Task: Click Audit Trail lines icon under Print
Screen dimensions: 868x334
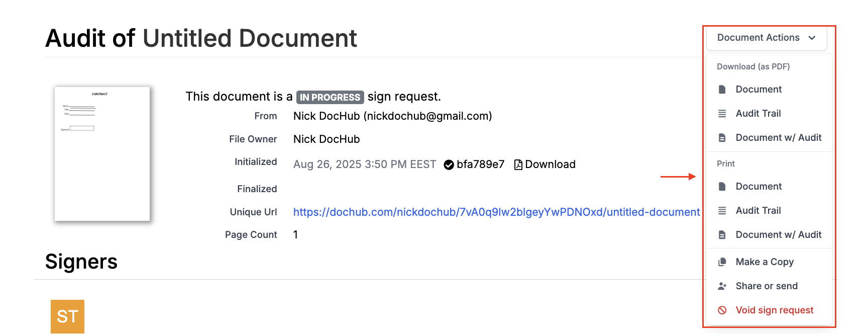Action: point(722,211)
